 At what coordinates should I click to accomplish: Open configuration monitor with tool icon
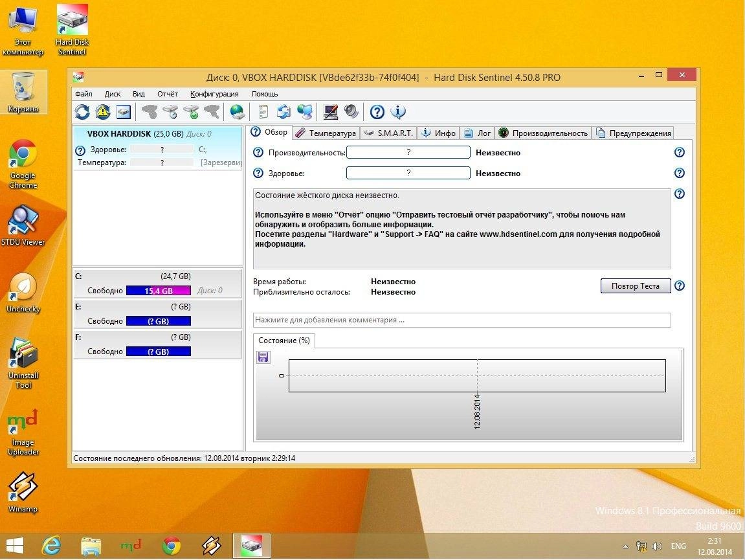[x=330, y=112]
